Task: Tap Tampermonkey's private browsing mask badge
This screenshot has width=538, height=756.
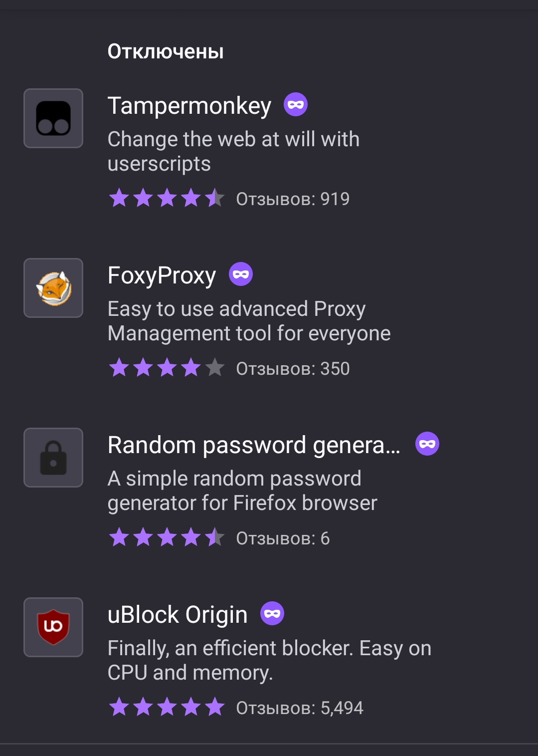Action: tap(296, 105)
